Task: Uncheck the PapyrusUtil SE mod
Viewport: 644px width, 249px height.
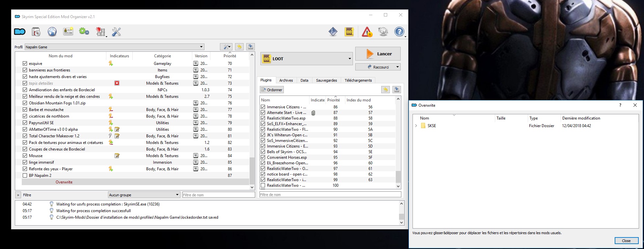Action: click(25, 123)
